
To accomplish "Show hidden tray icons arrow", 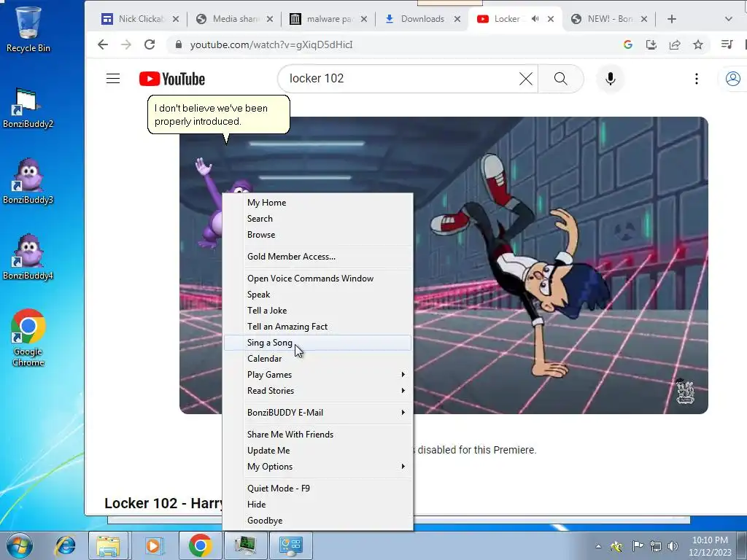I will pyautogui.click(x=598, y=546).
